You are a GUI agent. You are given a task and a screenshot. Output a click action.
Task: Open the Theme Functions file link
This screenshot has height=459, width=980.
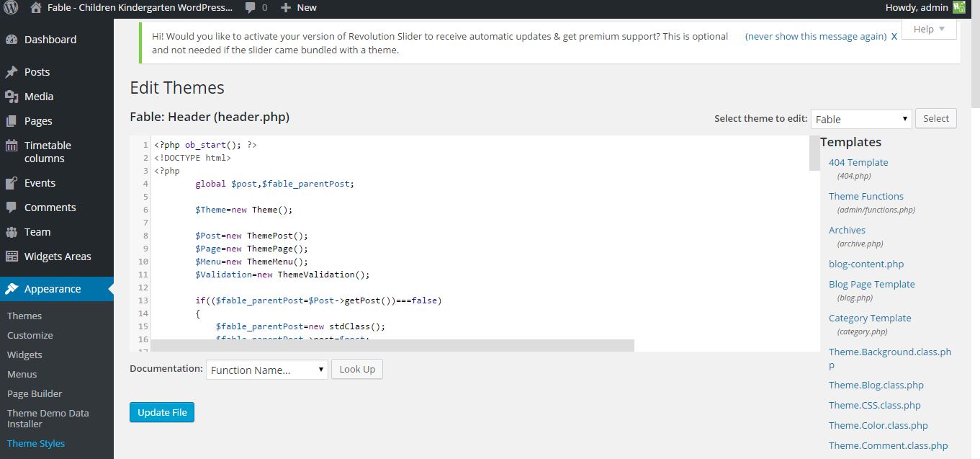(x=866, y=196)
